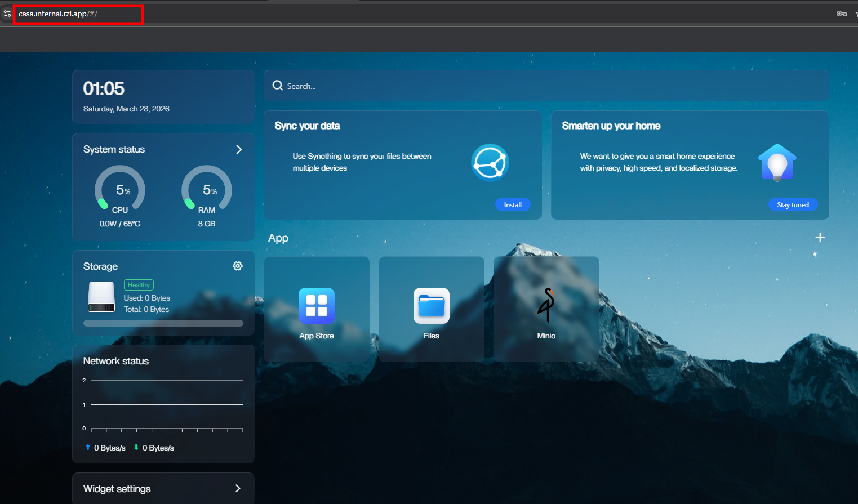Click the search magnifier icon
The image size is (858, 504).
(x=278, y=86)
